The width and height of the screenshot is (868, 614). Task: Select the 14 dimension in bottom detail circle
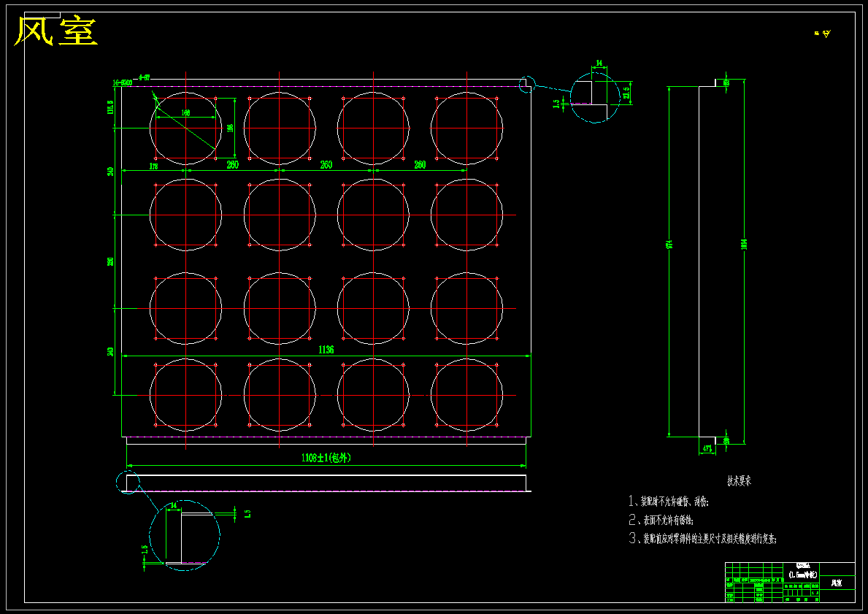click(x=174, y=505)
